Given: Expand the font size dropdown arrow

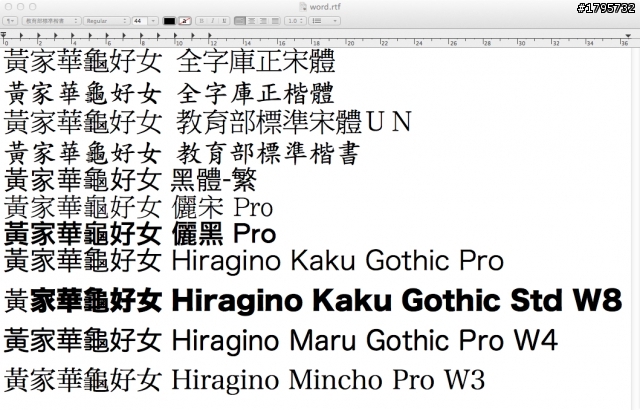Looking at the screenshot, I should [x=153, y=21].
